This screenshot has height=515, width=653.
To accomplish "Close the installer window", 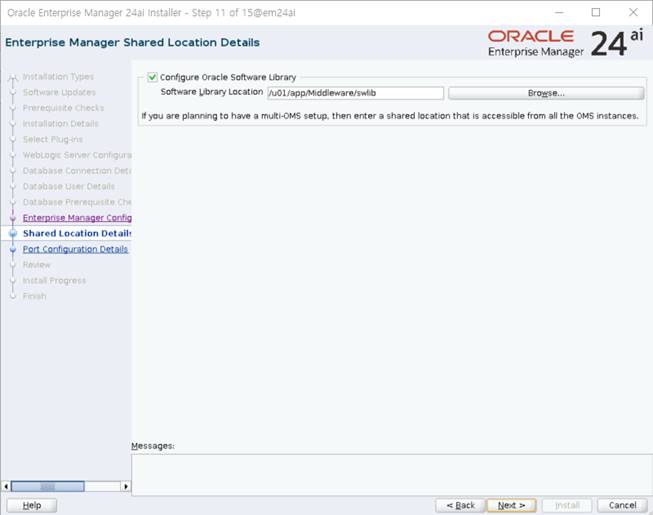I will click(x=633, y=12).
